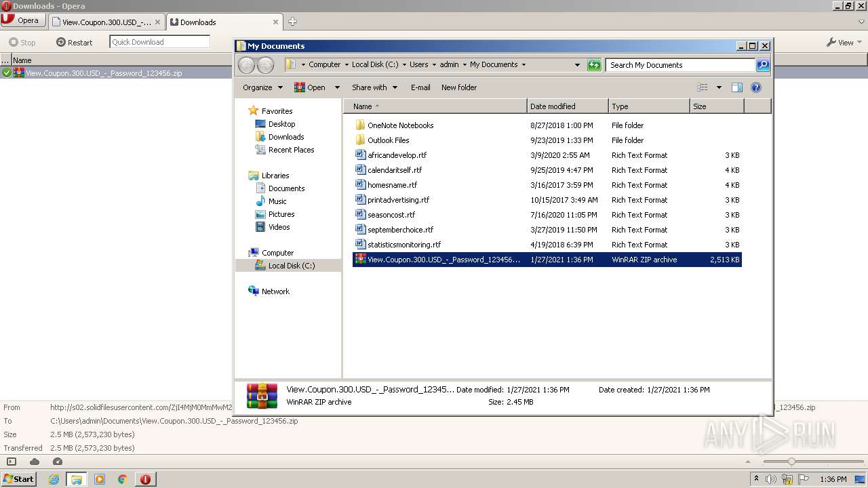
Task: Expand the address bar history dropdown arrow
Action: coord(577,65)
